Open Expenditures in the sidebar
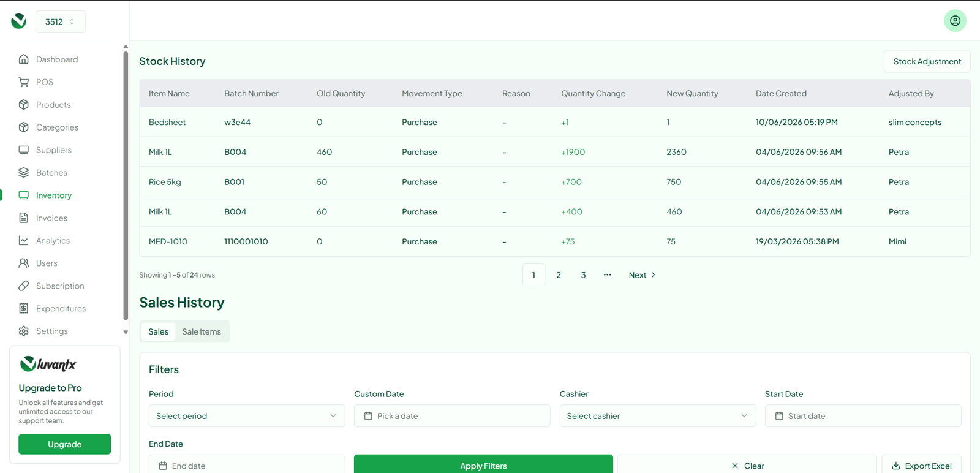The width and height of the screenshot is (980, 473). [61, 309]
